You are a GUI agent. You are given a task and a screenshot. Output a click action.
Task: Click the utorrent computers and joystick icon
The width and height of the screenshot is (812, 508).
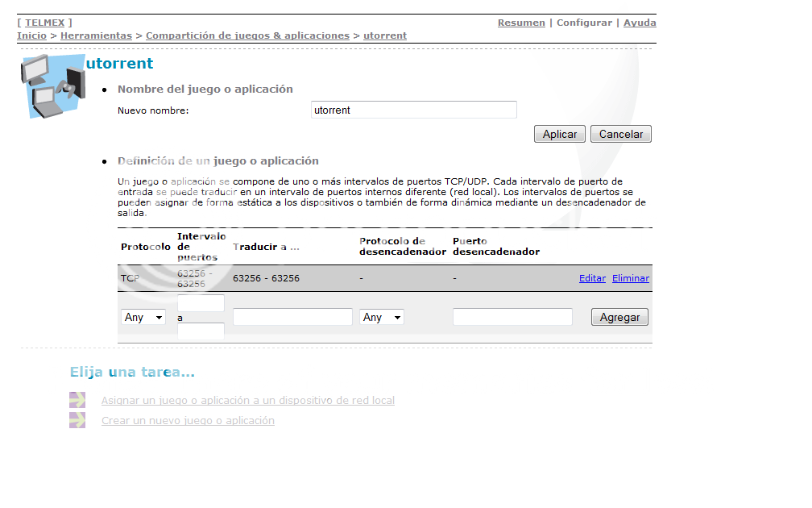click(53, 86)
